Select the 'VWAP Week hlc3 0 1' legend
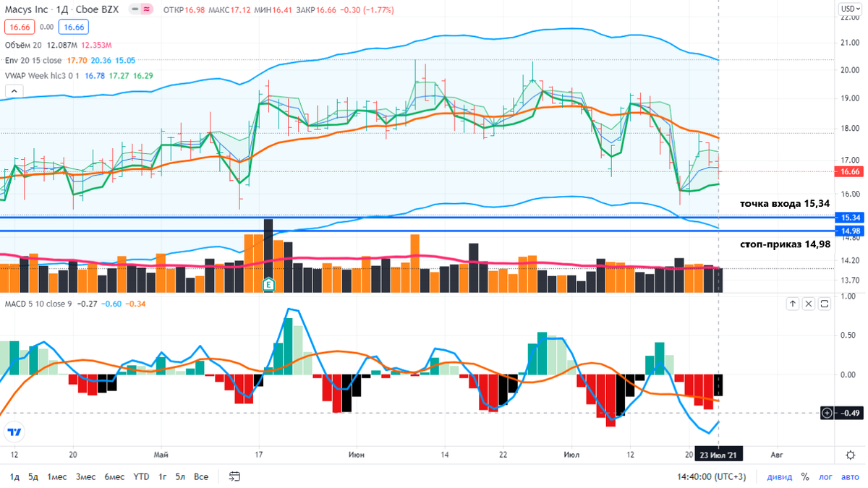The height and width of the screenshot is (488, 868). click(x=41, y=74)
